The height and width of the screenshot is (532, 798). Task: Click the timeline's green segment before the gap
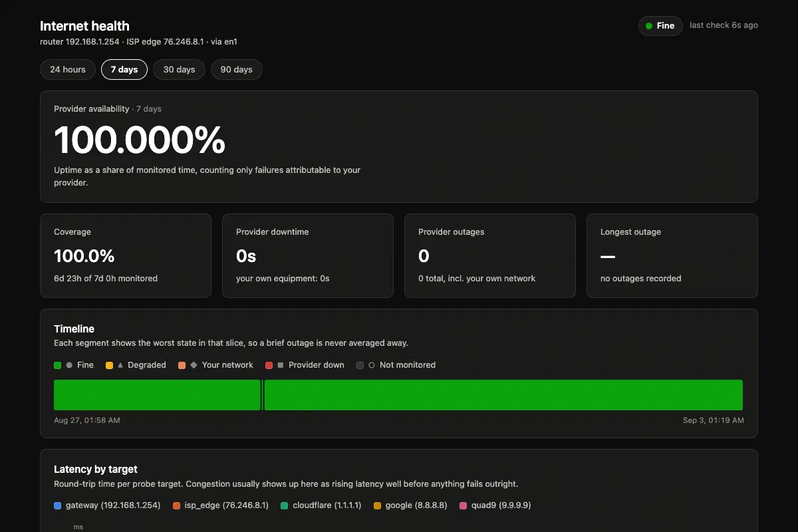(157, 395)
